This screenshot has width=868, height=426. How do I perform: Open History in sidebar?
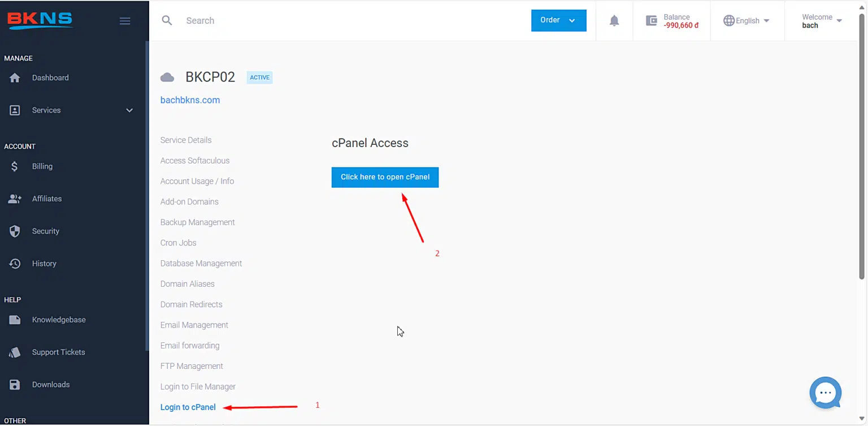44,264
